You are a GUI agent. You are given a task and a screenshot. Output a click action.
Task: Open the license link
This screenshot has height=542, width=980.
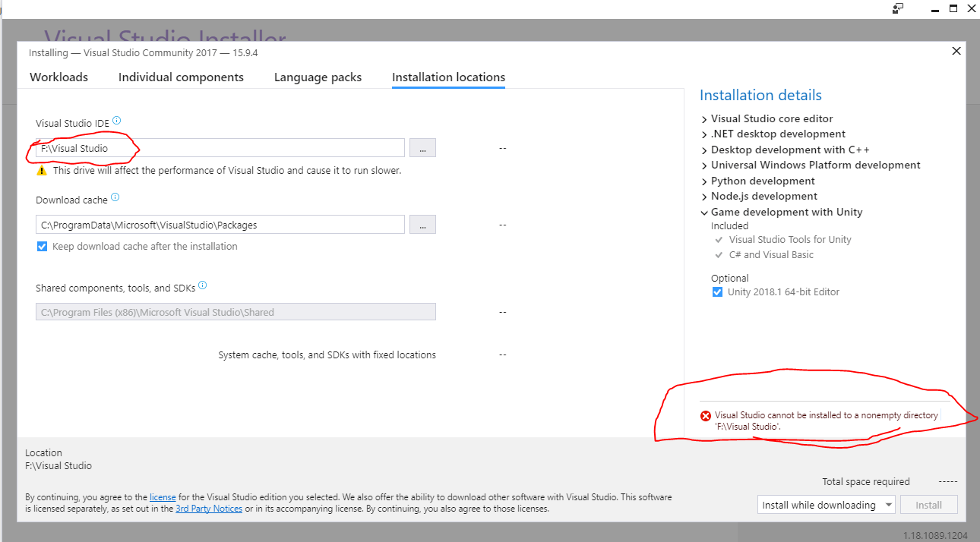pos(163,496)
